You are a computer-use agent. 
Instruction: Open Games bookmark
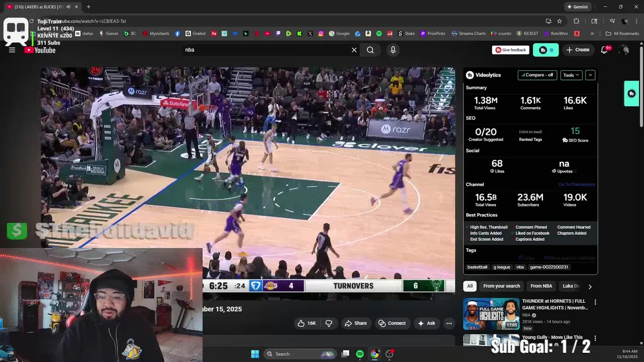coord(109,34)
